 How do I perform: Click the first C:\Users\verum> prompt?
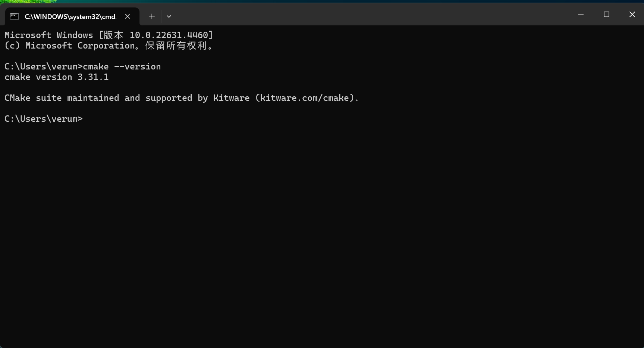(44, 66)
